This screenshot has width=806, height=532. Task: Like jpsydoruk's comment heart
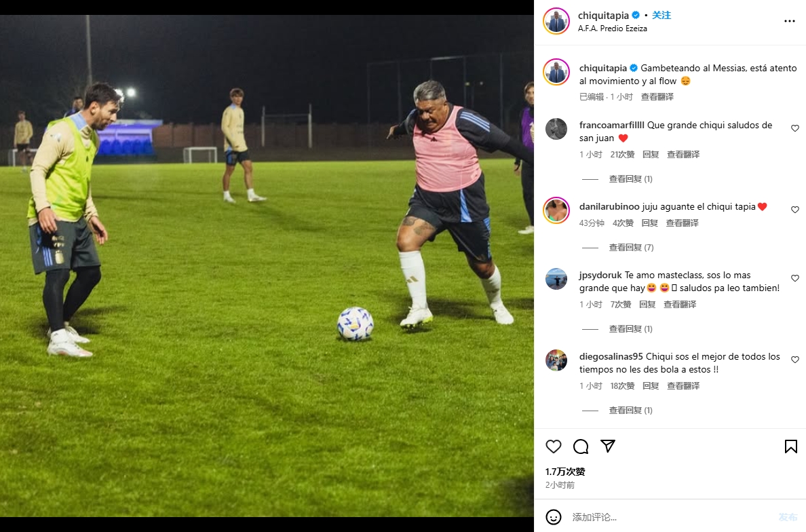(795, 278)
